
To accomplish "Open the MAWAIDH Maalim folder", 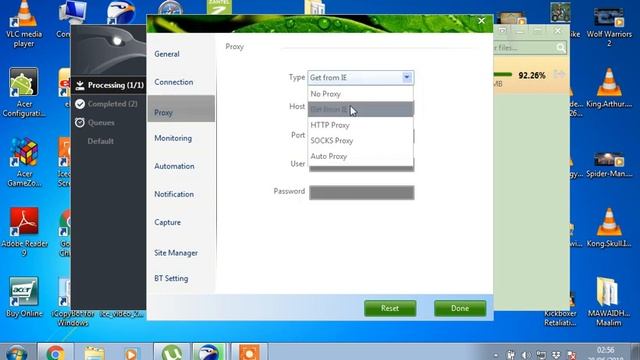I will [609, 302].
